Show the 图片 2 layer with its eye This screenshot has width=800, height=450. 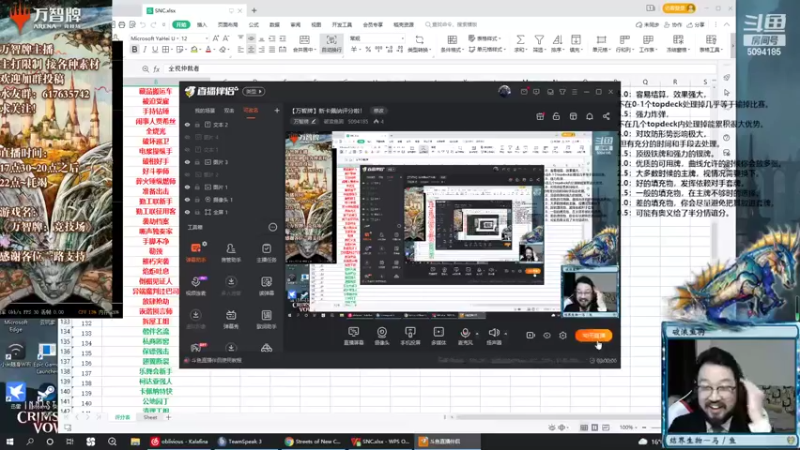click(187, 174)
